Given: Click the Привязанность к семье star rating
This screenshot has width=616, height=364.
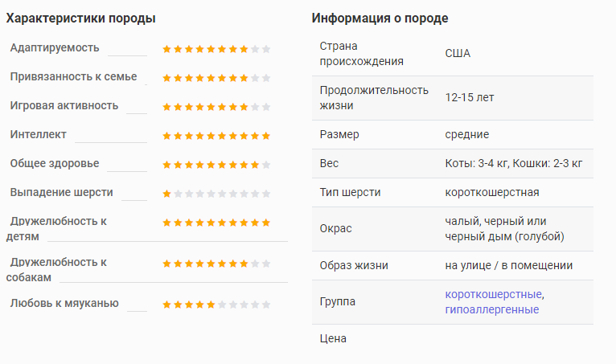Looking at the screenshot, I should [x=216, y=78].
